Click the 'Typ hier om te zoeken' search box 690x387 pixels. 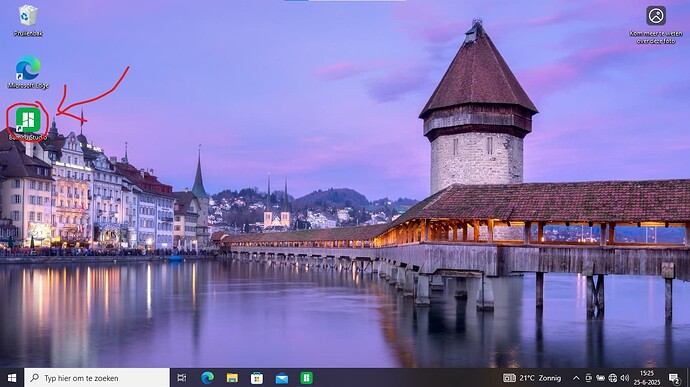pos(97,378)
